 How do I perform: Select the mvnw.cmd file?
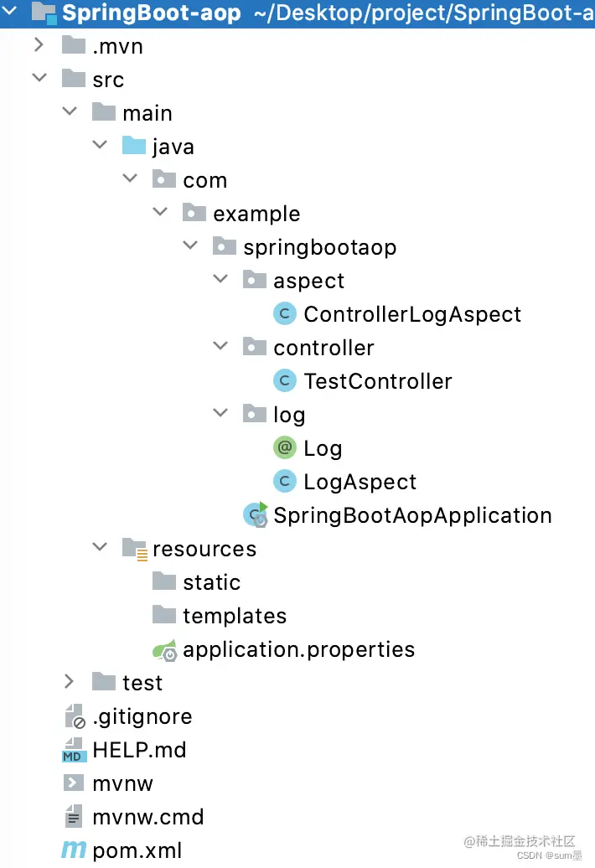pyautogui.click(x=147, y=817)
